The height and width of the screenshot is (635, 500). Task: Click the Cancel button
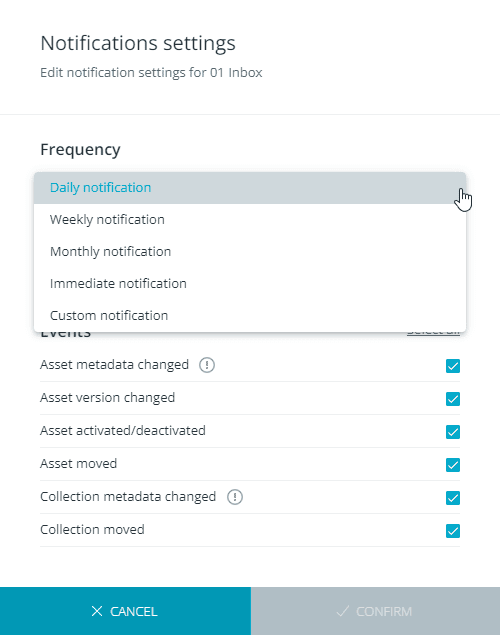(125, 611)
